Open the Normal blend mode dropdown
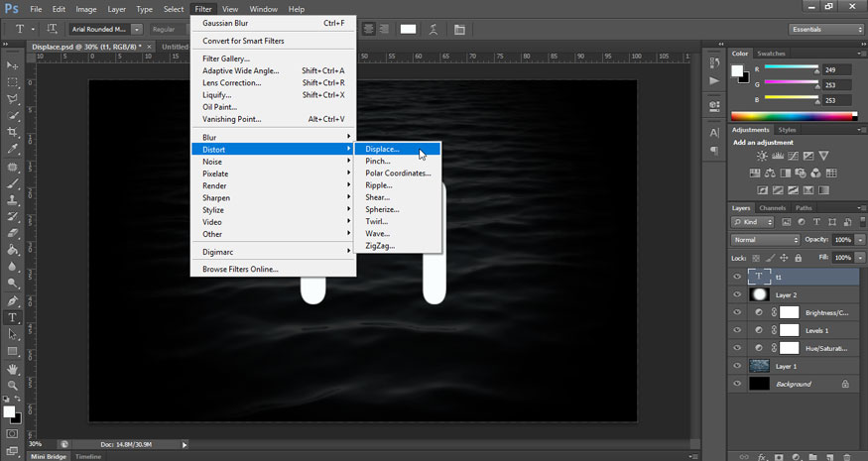 [765, 240]
